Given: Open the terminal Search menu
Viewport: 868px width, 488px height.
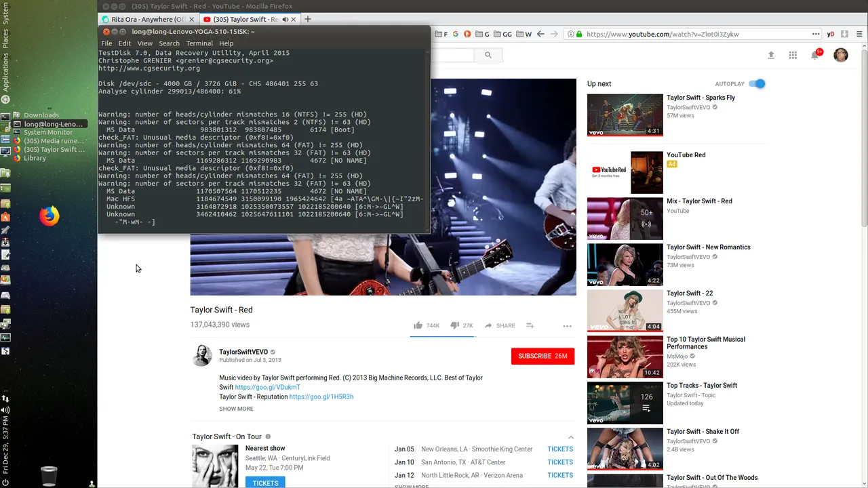Looking at the screenshot, I should pyautogui.click(x=170, y=43).
